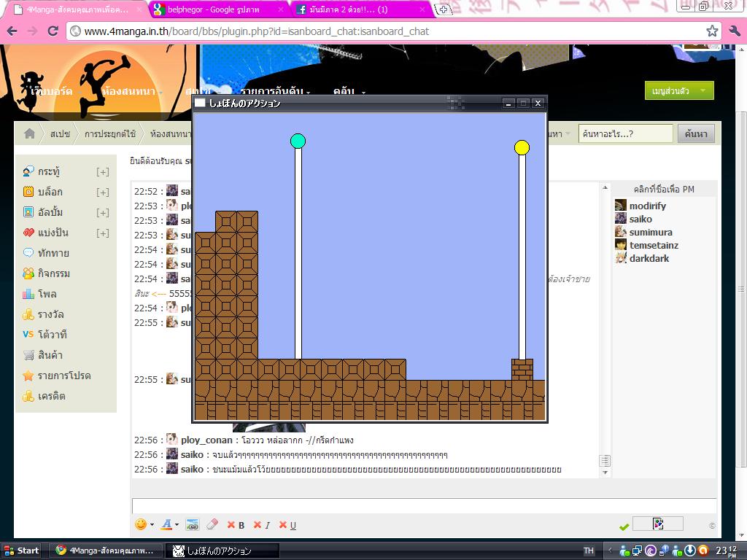Click the image button beside the green checkmark
747x560 pixels.
pyautogui.click(x=658, y=524)
